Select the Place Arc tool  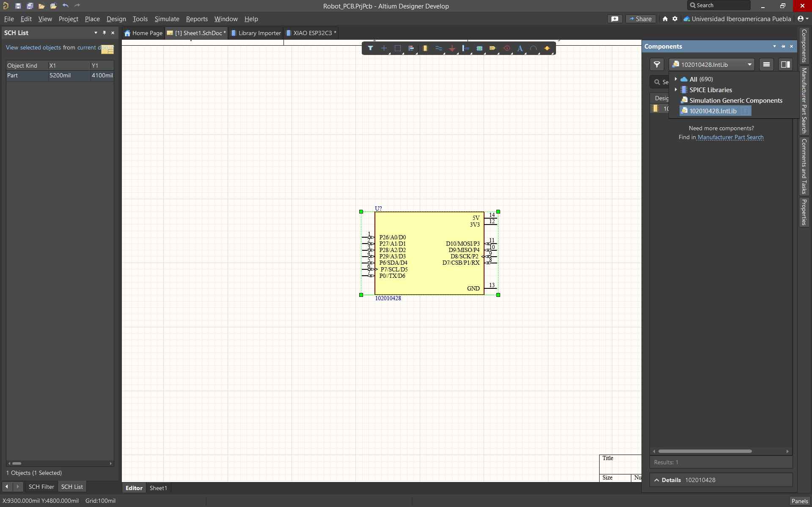click(534, 48)
